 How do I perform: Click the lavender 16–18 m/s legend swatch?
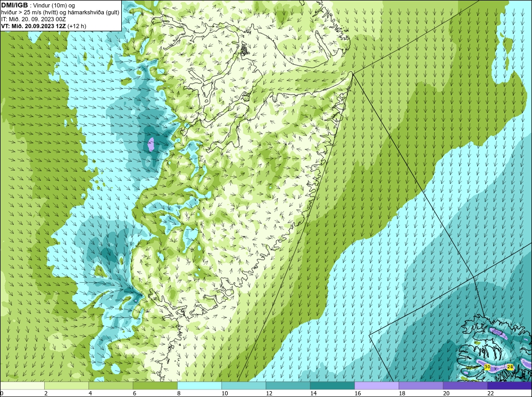377,386
